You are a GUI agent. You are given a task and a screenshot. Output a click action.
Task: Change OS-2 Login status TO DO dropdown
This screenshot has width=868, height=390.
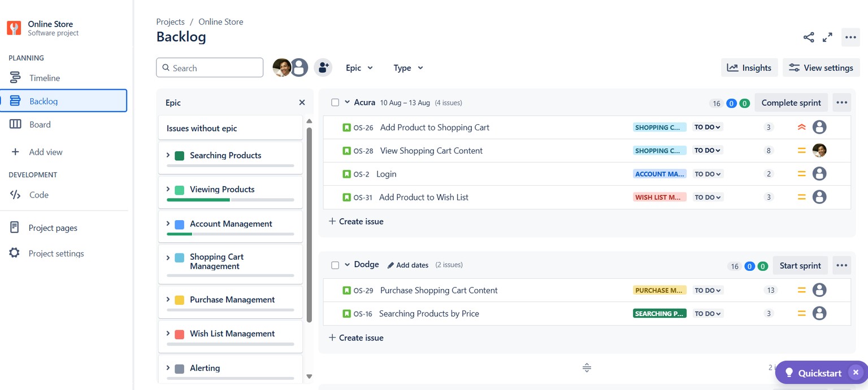[x=707, y=174]
